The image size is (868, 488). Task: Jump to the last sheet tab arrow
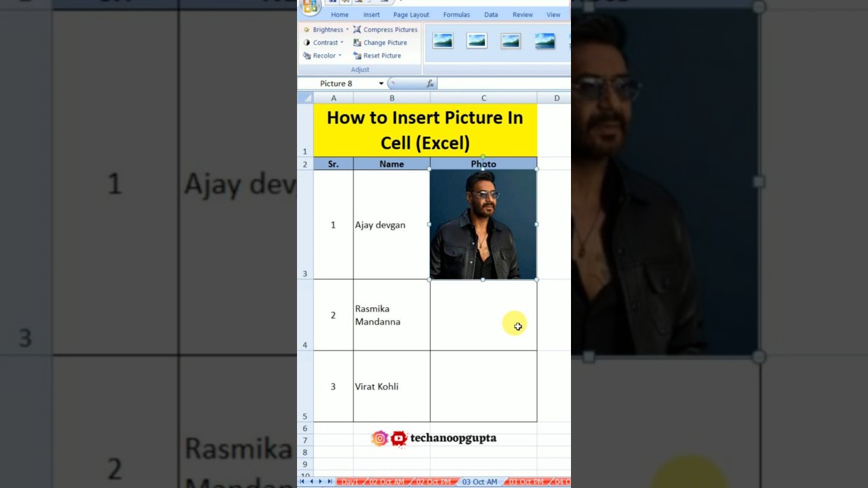(330, 482)
